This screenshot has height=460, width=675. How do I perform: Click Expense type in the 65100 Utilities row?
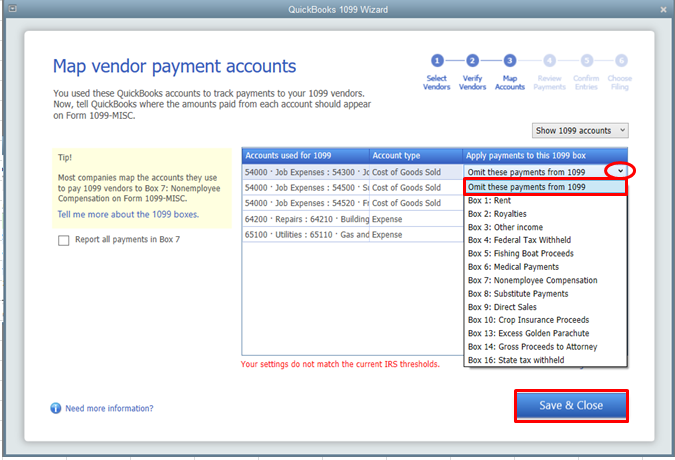pyautogui.click(x=387, y=235)
